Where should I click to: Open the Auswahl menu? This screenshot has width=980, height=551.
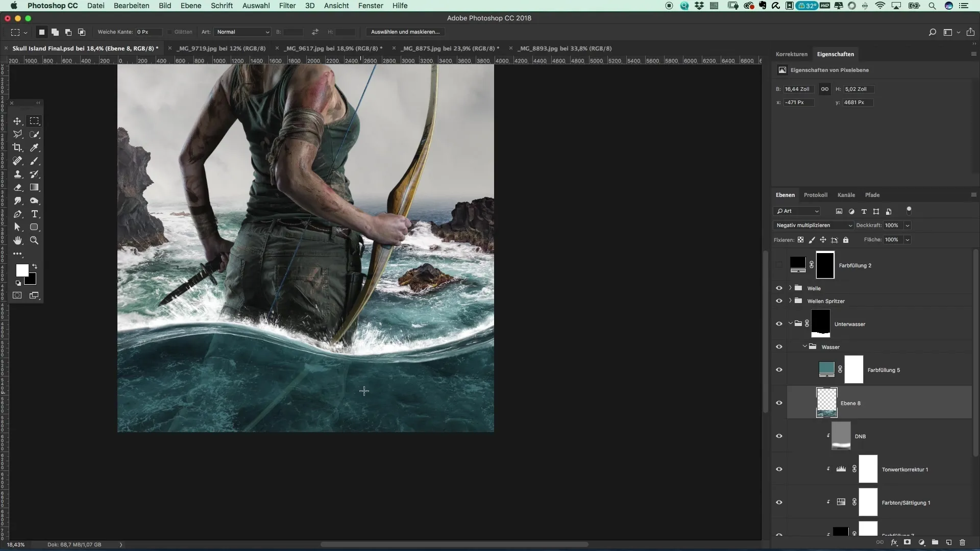pyautogui.click(x=256, y=6)
